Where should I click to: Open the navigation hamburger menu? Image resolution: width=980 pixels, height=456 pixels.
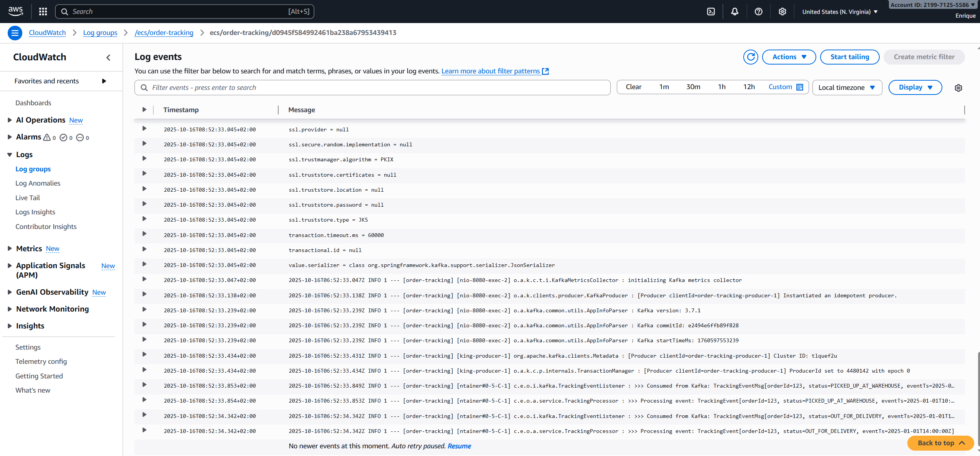click(15, 33)
